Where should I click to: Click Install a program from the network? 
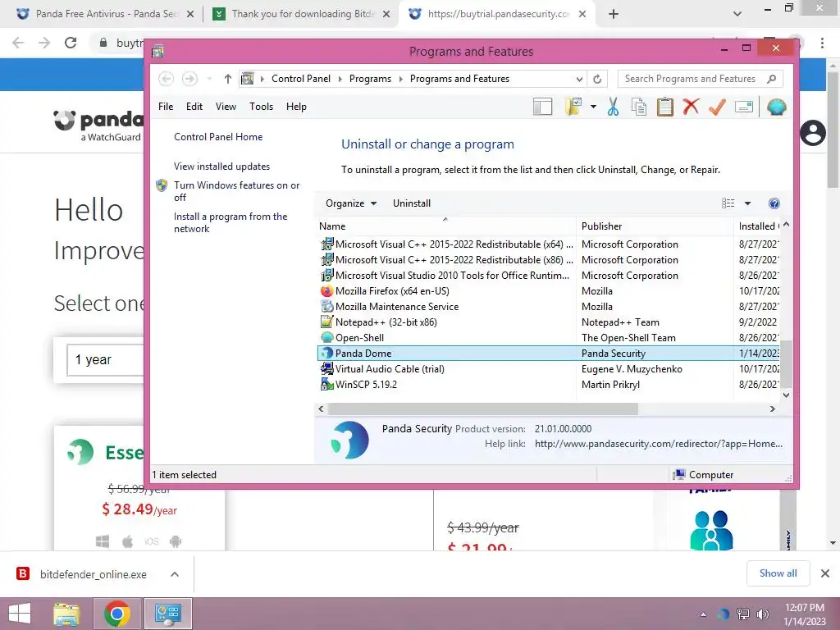point(231,222)
